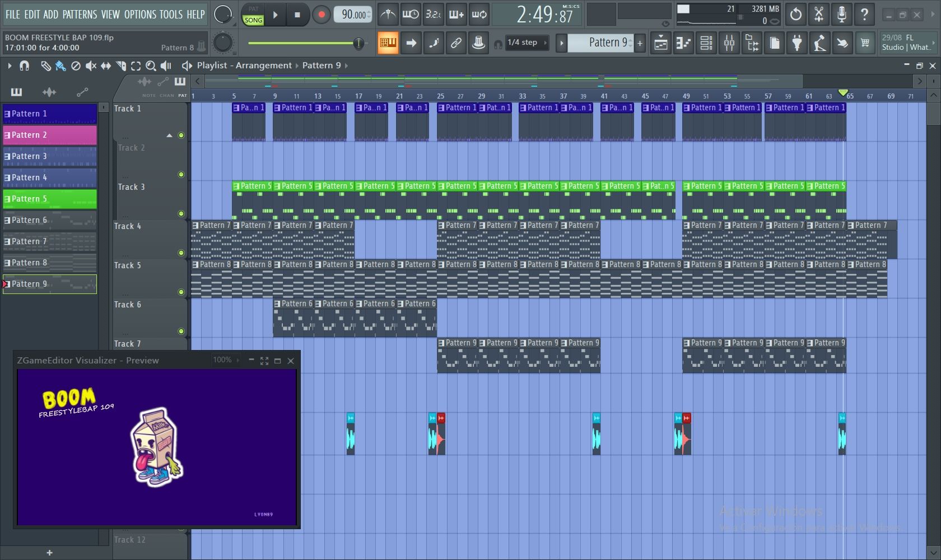Select the Slip tool

pyautogui.click(x=106, y=66)
